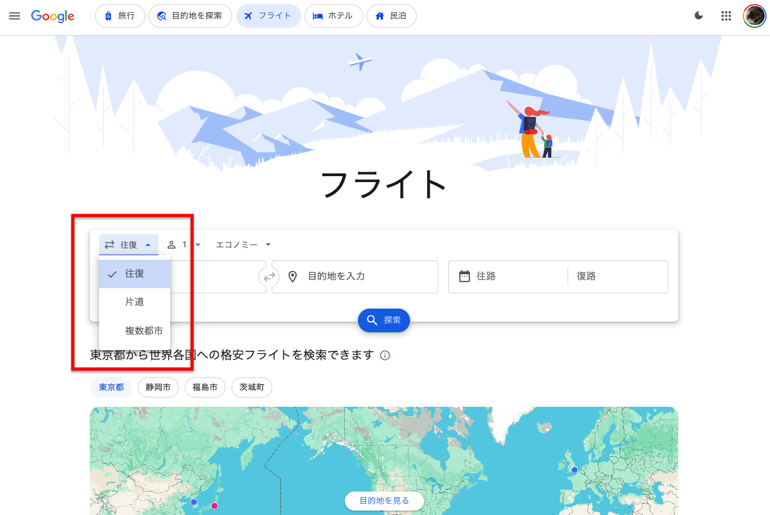
Task: Click the info icon next to heading
Action: pyautogui.click(x=385, y=355)
